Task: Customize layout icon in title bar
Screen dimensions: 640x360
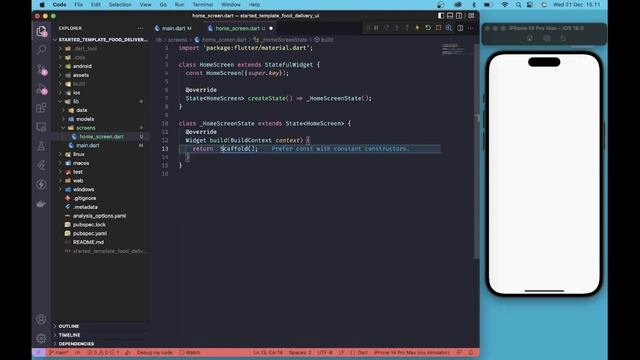Action: coord(471,16)
